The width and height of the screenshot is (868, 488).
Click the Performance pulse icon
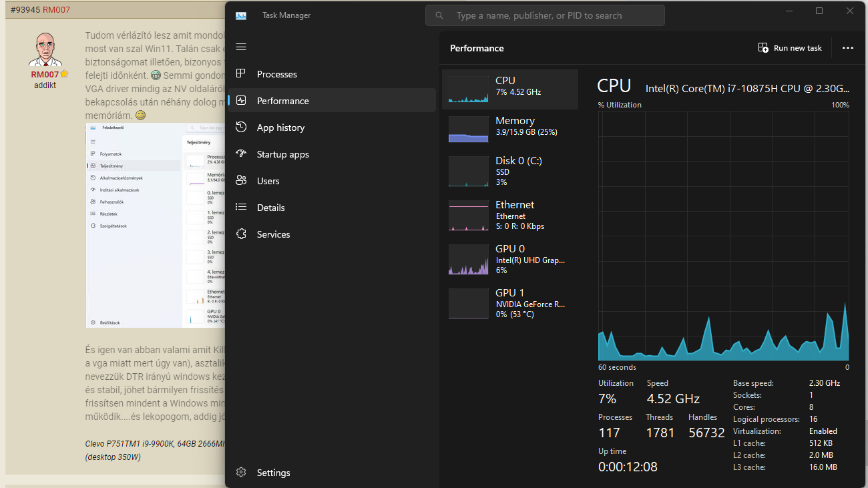pos(242,101)
